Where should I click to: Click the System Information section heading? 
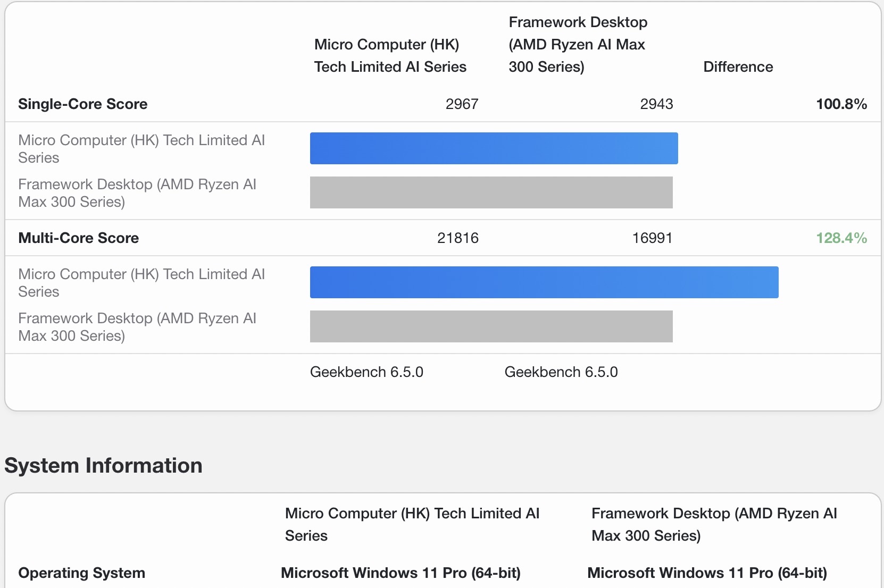click(103, 466)
